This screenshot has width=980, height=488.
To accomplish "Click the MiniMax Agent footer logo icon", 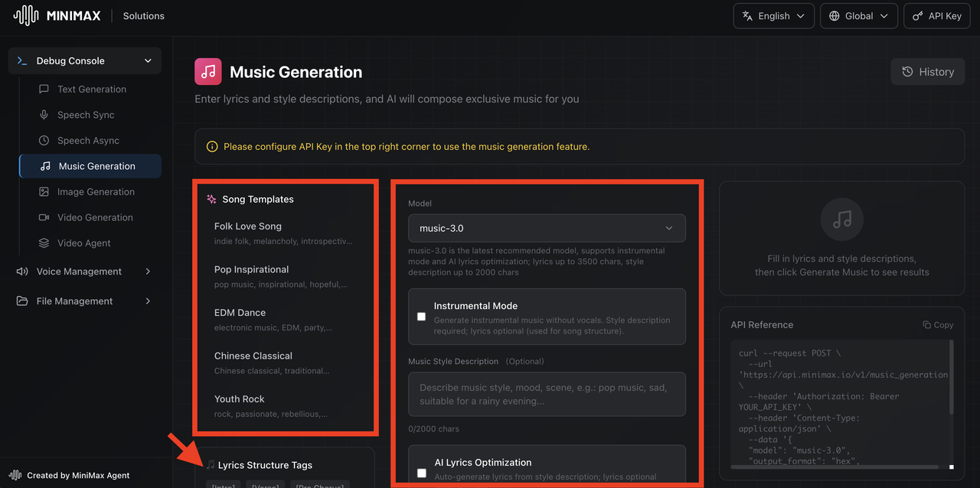I will pos(15,475).
